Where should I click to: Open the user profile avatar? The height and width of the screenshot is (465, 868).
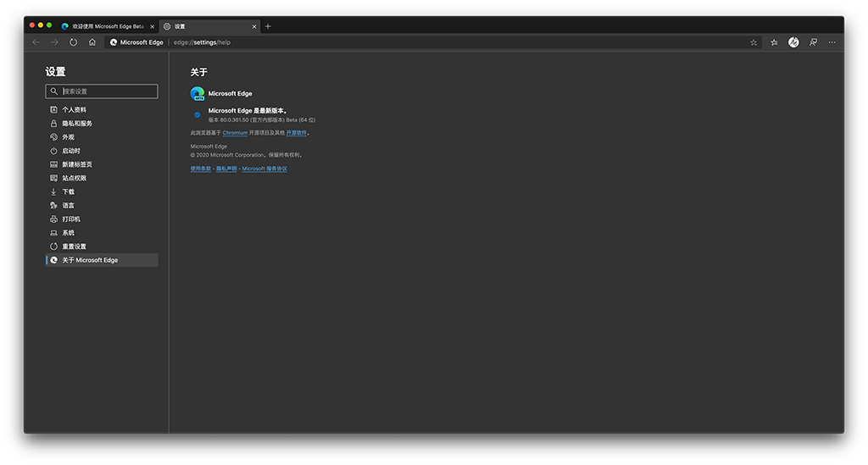793,42
